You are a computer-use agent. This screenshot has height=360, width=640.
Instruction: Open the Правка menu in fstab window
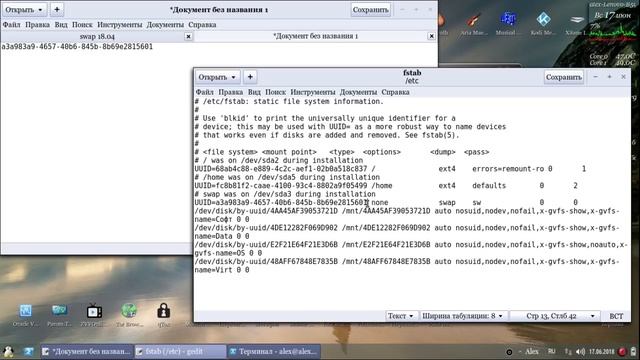point(230,92)
